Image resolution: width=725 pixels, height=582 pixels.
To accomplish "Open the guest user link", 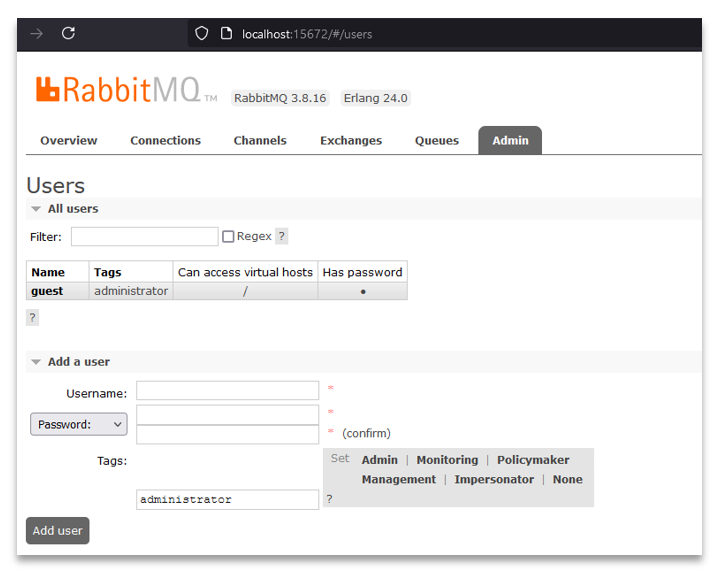I will pos(47,291).
